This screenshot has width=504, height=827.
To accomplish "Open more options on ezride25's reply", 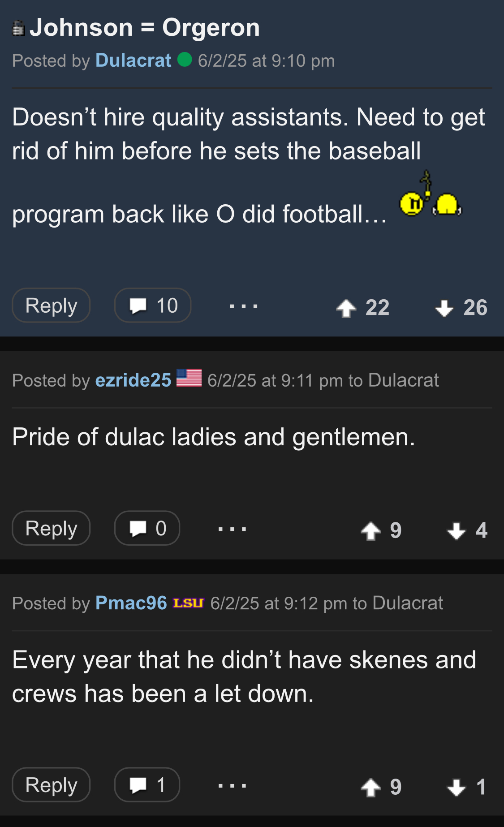I will [x=232, y=529].
